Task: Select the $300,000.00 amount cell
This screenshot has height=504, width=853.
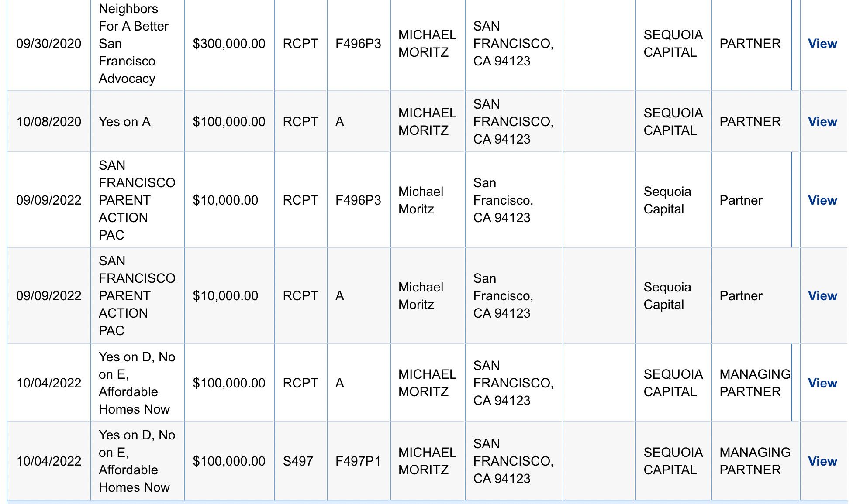Action: [229, 44]
